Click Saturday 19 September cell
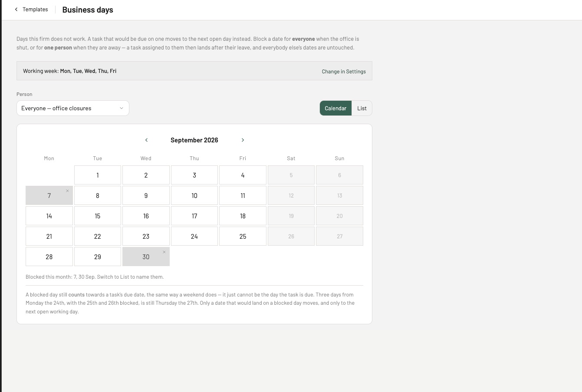The width and height of the screenshot is (582, 392). (x=291, y=216)
